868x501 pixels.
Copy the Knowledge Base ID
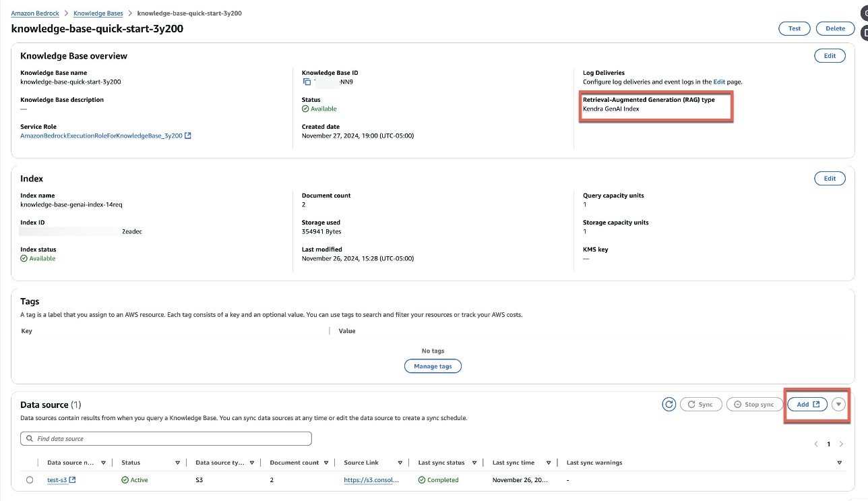(x=307, y=82)
